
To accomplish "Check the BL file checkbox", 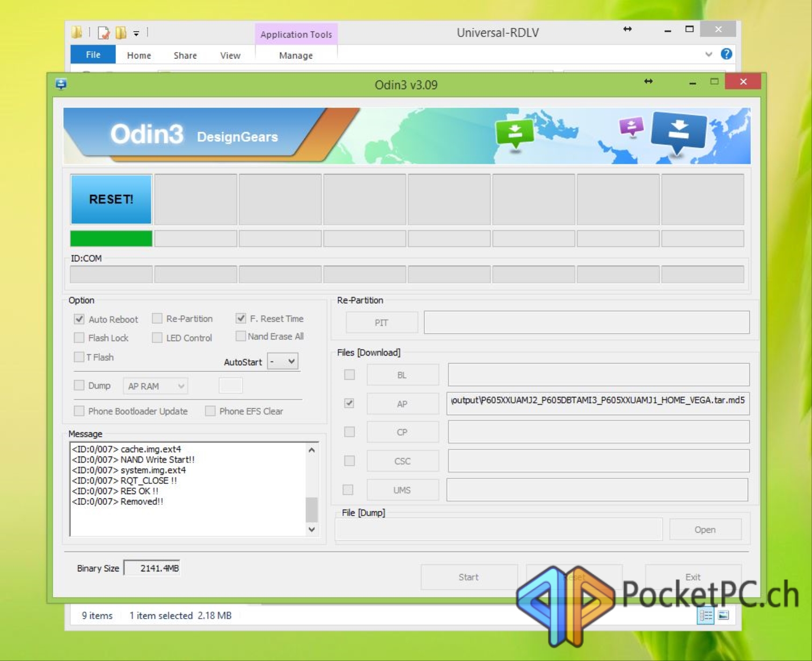I will pyautogui.click(x=349, y=375).
